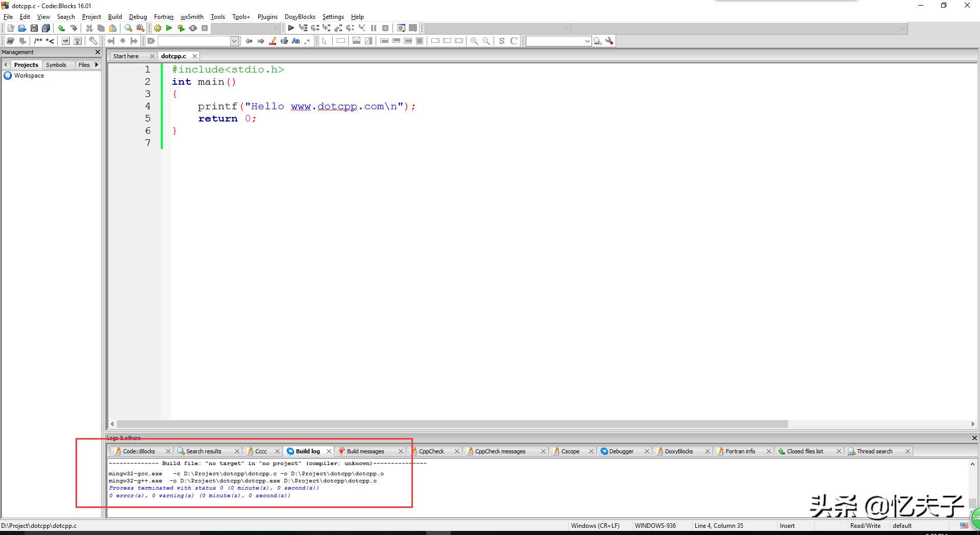Select the Workspace item in Projects
Image resolution: width=980 pixels, height=535 pixels.
(x=29, y=76)
